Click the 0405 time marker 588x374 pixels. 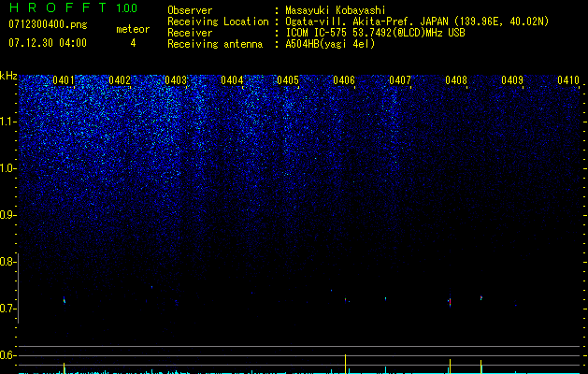pyautogui.click(x=288, y=80)
